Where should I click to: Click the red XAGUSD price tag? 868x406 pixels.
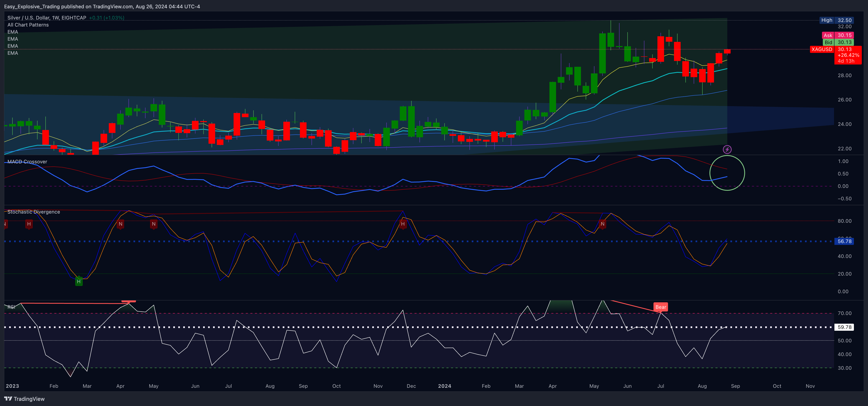click(822, 49)
